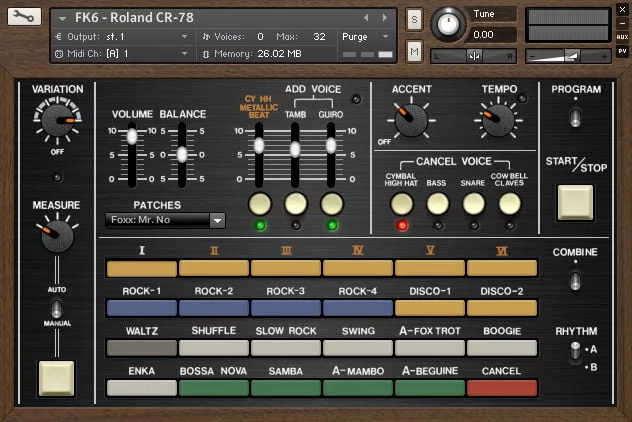Viewport: 632px width, 422px height.
Task: Go to previous instrument with left arrow
Action: (x=366, y=18)
